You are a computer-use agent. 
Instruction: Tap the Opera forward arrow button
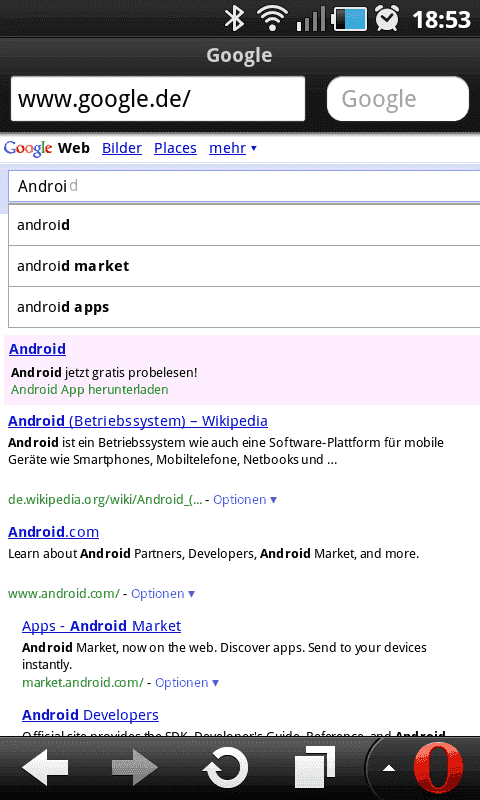pyautogui.click(x=135, y=767)
